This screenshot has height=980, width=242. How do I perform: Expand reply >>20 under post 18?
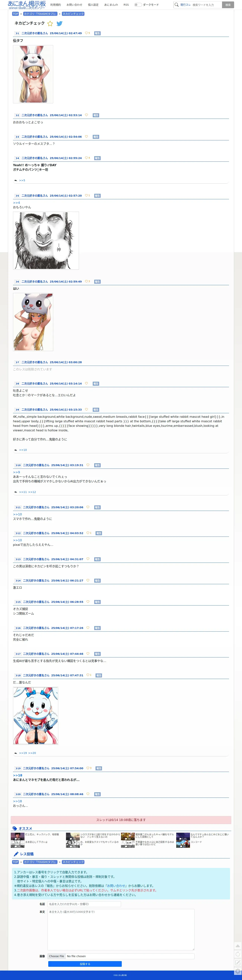click(32, 753)
